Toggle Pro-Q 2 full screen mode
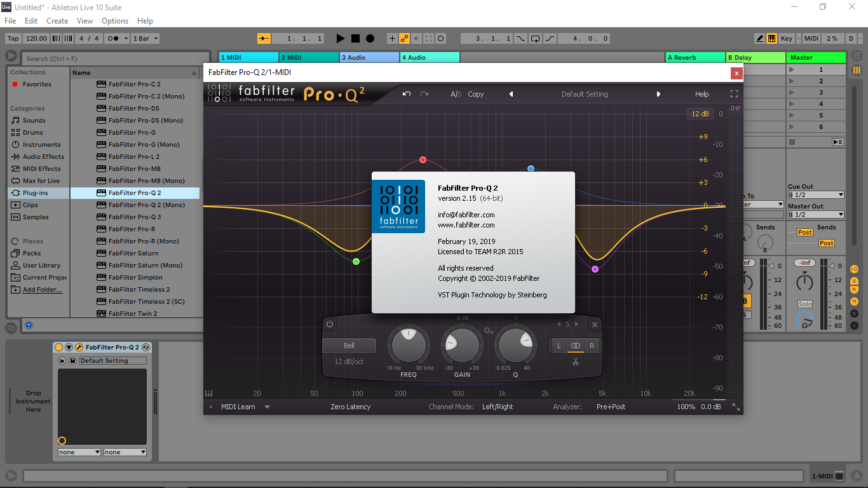 [x=734, y=94]
